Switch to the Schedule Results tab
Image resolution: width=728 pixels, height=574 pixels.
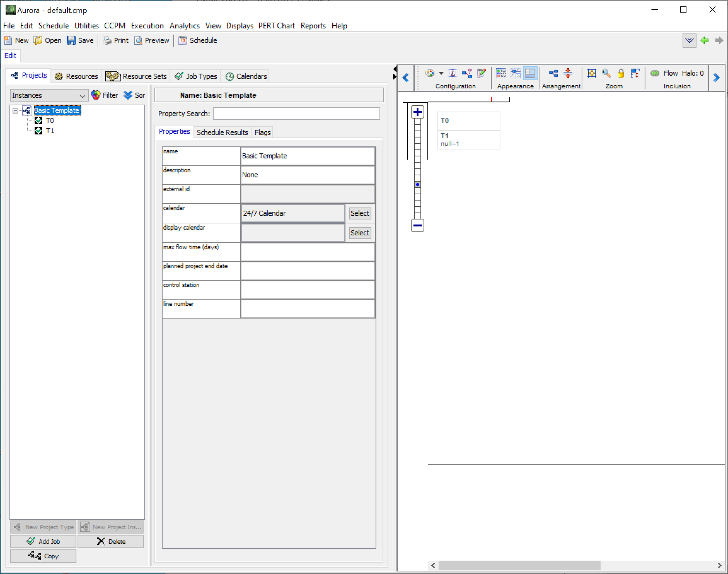pyautogui.click(x=222, y=132)
